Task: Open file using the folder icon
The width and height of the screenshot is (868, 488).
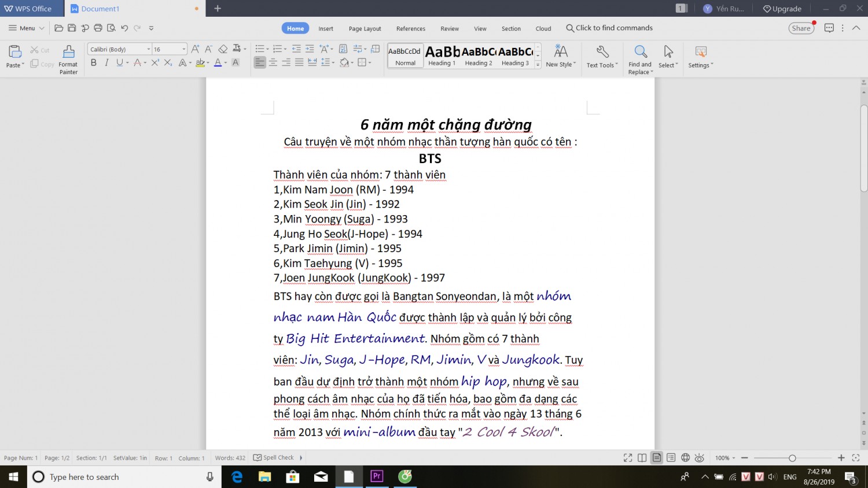Action: (x=58, y=28)
